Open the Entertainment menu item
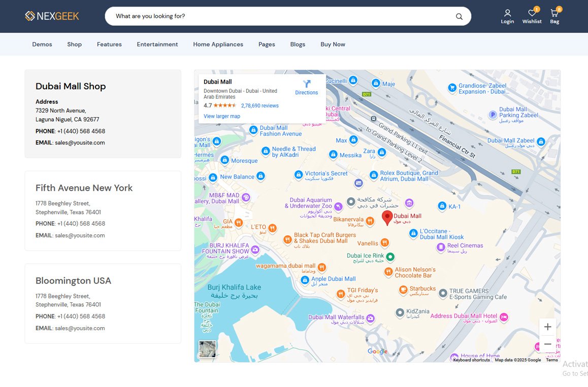Image resolution: width=588 pixels, height=387 pixels. pos(157,44)
